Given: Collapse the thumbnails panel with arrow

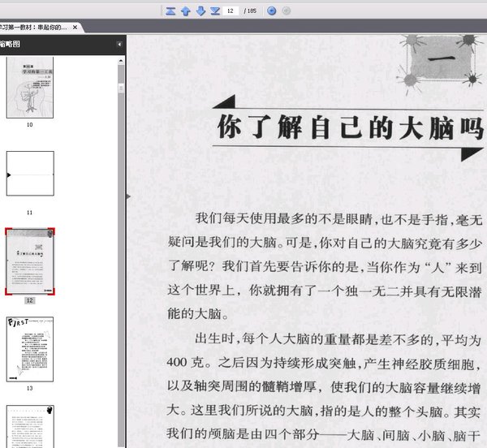Looking at the screenshot, I should click(x=119, y=45).
